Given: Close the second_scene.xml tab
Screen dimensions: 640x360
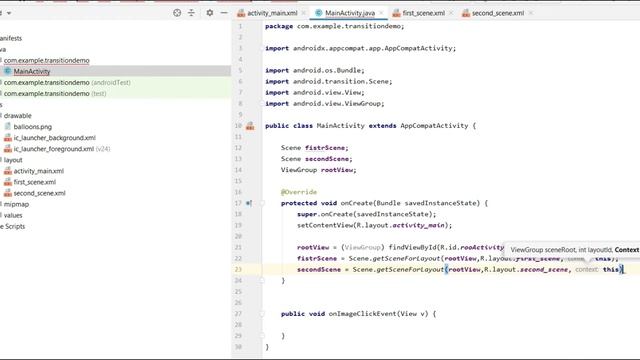Looking at the screenshot, I should pos(531,13).
